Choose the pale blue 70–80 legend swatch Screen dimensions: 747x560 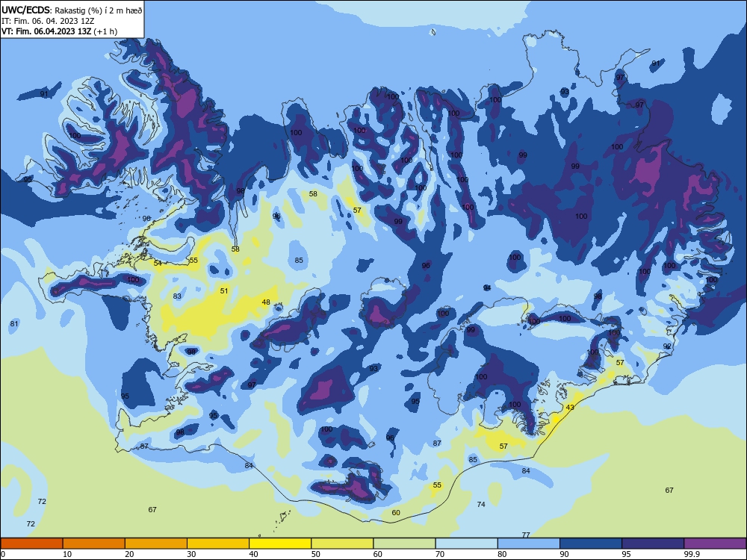(x=466, y=544)
